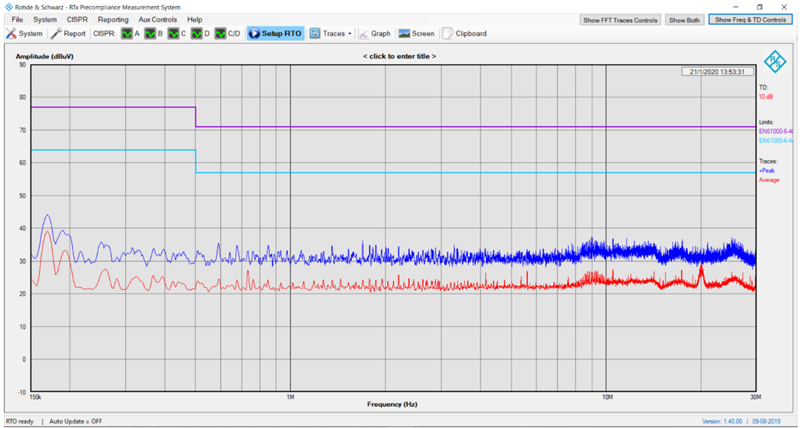Click the Screen capture toolbar icon

[x=404, y=34]
